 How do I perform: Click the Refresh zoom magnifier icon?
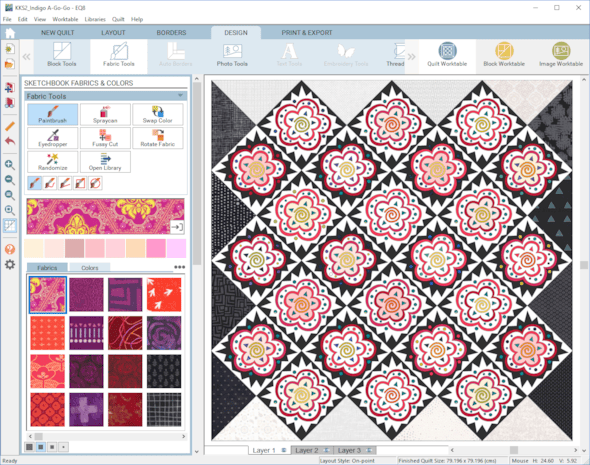(9, 195)
